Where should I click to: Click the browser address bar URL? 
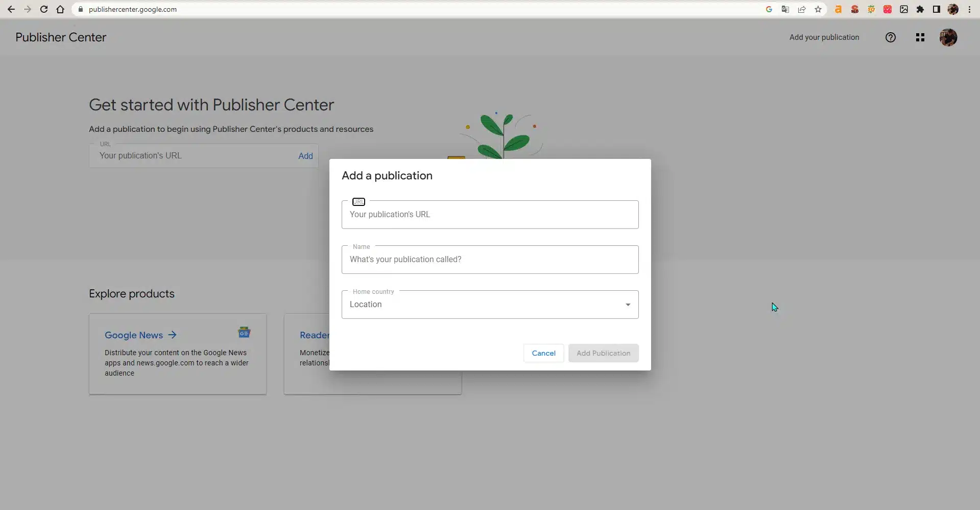(x=132, y=9)
